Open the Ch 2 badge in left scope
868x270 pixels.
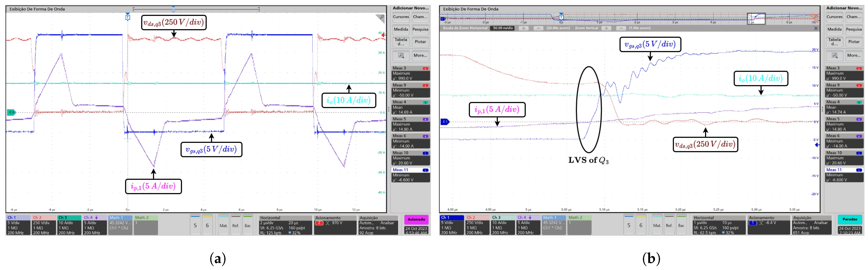click(x=44, y=225)
